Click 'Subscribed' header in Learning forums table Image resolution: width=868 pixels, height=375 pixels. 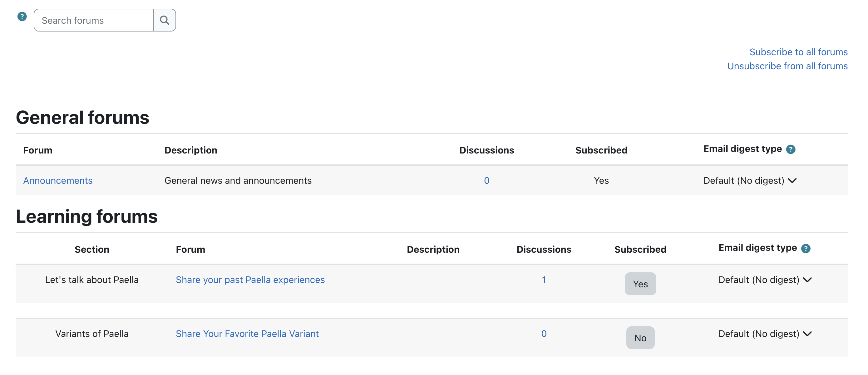[640, 250]
